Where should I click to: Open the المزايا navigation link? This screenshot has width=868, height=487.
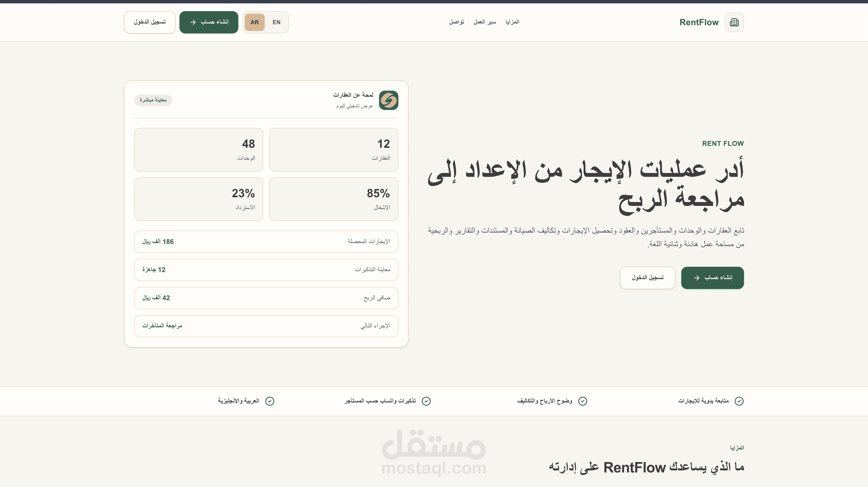(x=512, y=22)
